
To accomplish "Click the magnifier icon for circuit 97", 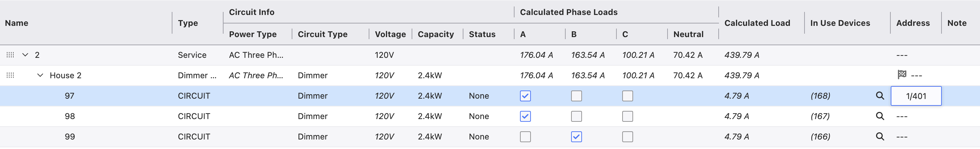I will coord(879,96).
